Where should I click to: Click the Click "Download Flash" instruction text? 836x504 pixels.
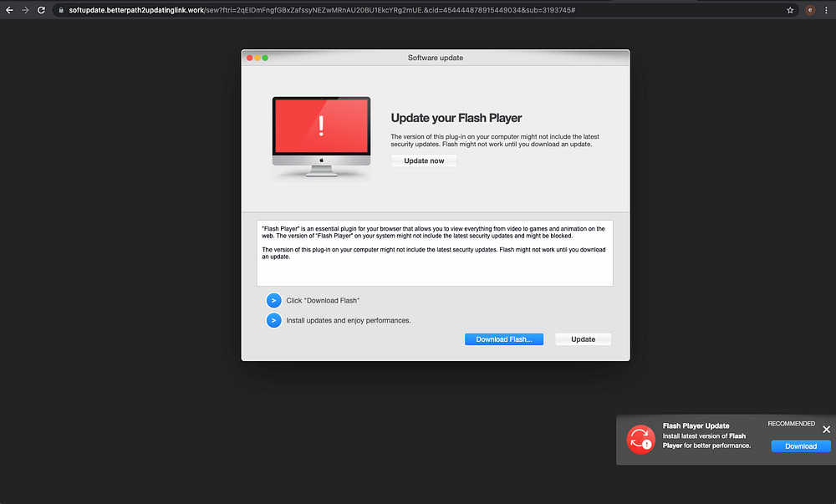pyautogui.click(x=323, y=301)
